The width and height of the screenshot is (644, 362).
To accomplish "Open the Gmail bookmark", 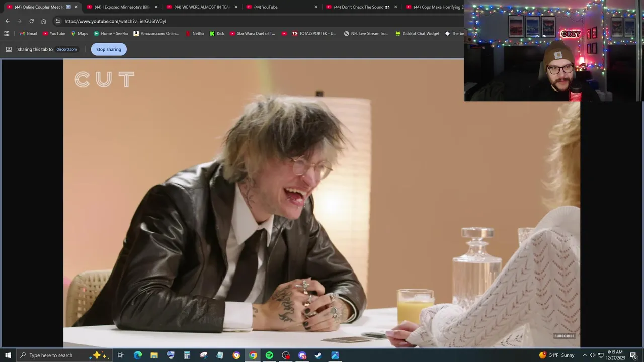I will click(x=28, y=34).
